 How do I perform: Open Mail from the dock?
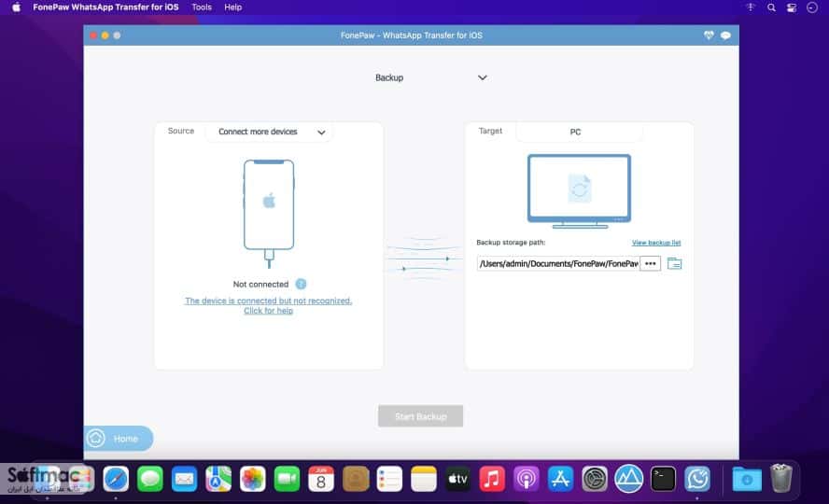coord(184,479)
